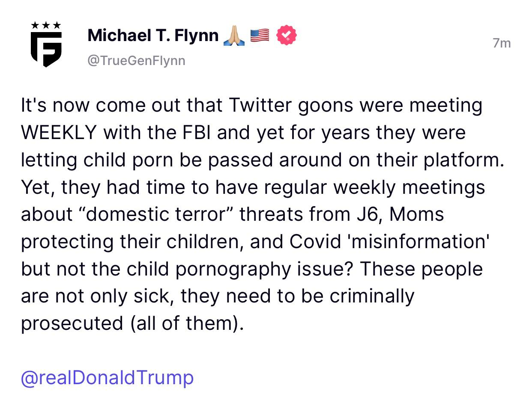Viewport: 532px width, 406px height.
Task: Click the American flag emoji
Action: [x=260, y=36]
